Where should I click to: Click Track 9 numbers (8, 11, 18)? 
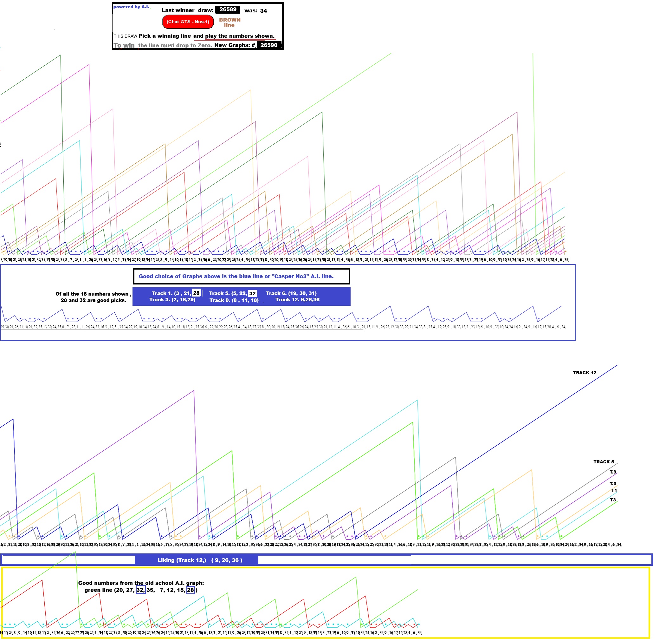click(x=234, y=301)
